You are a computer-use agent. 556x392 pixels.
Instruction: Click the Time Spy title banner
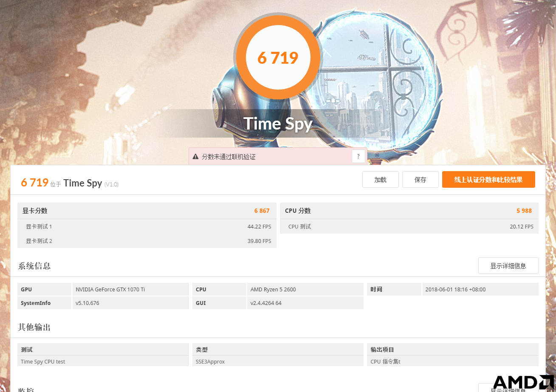click(x=278, y=124)
